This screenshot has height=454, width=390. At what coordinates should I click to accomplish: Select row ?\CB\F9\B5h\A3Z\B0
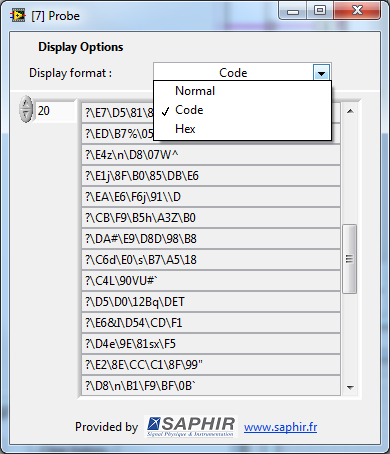pos(211,218)
